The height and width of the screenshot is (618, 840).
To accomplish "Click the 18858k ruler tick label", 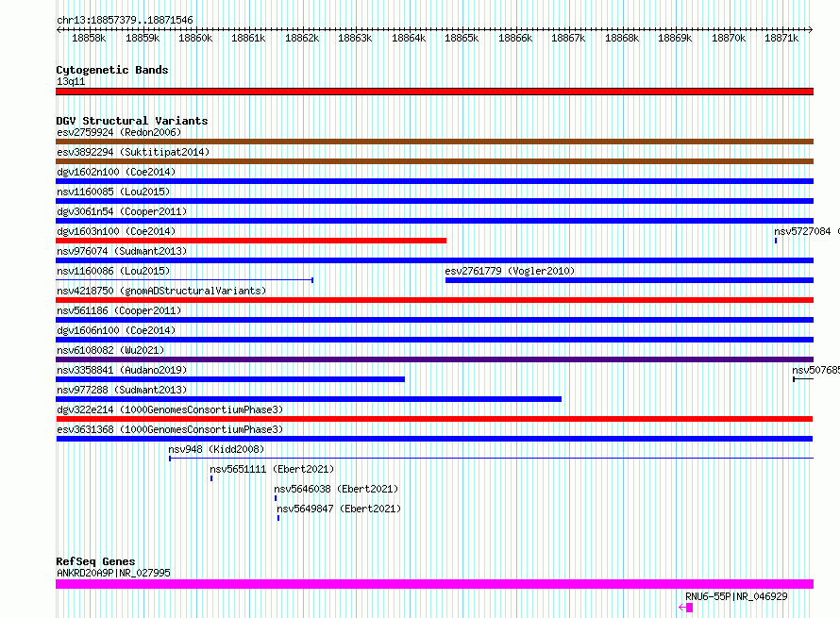I will click(x=89, y=38).
